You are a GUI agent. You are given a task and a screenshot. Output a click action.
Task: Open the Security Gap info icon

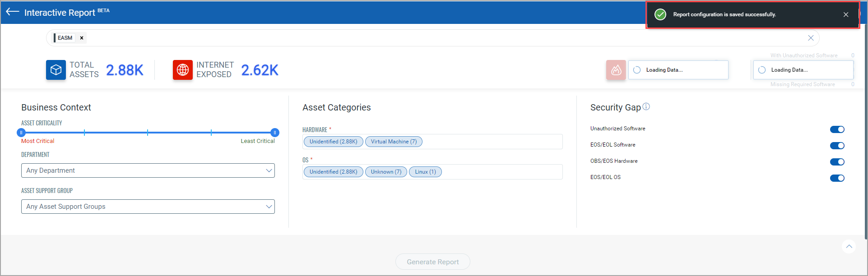tap(646, 106)
